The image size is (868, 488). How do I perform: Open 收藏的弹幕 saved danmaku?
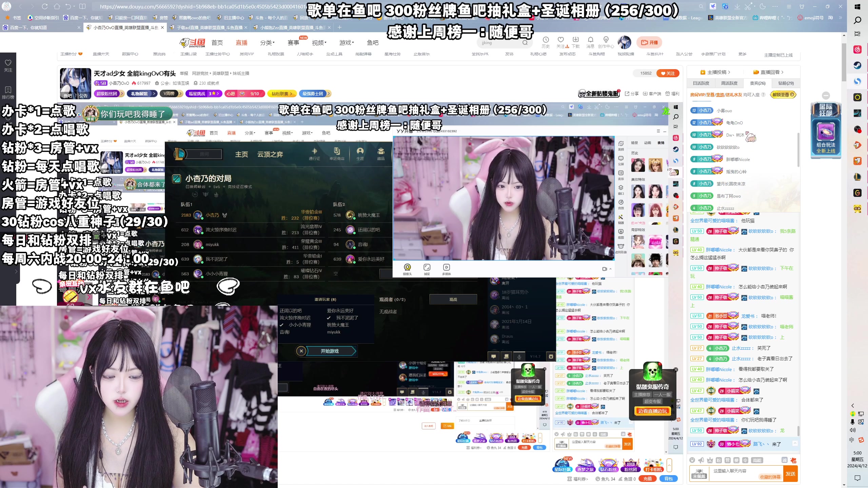(x=770, y=477)
